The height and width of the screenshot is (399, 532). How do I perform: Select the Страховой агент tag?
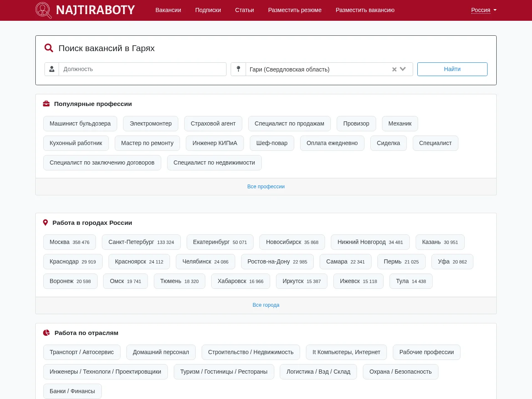[213, 123]
